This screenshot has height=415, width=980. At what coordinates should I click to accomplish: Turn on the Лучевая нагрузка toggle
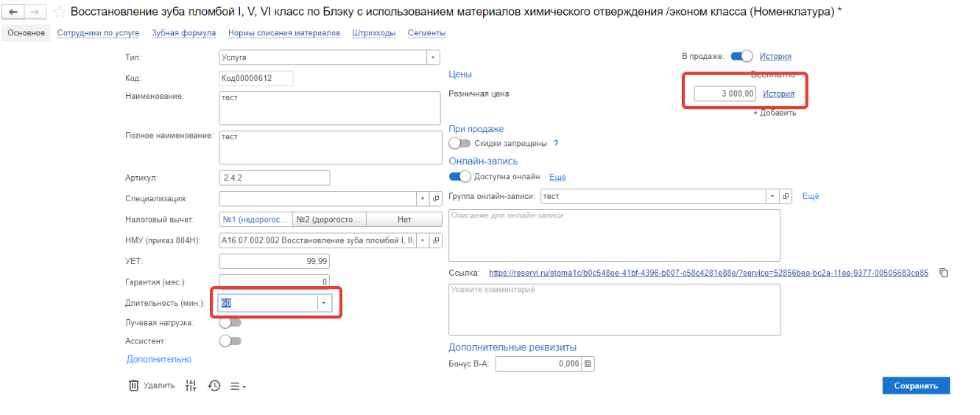[230, 323]
